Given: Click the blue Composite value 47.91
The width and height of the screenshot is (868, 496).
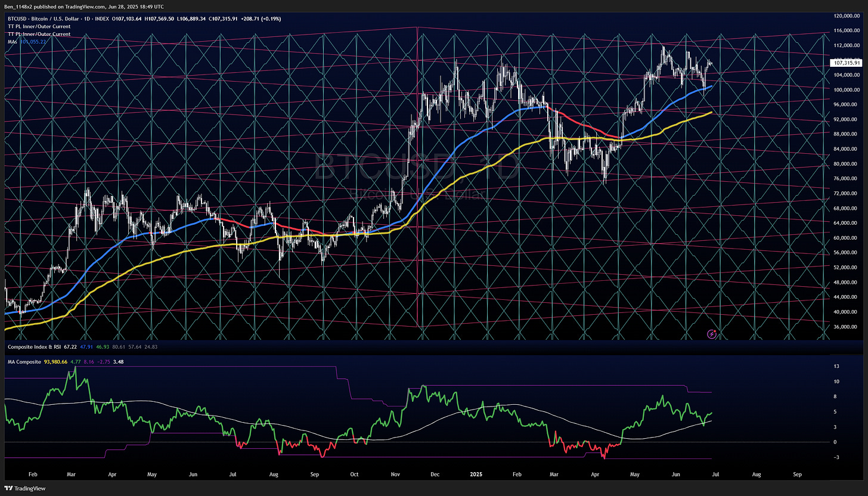Looking at the screenshot, I should pos(86,346).
